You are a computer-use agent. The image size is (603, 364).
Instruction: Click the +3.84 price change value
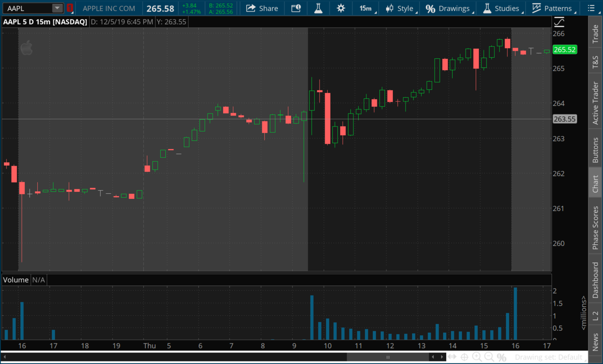189,6
